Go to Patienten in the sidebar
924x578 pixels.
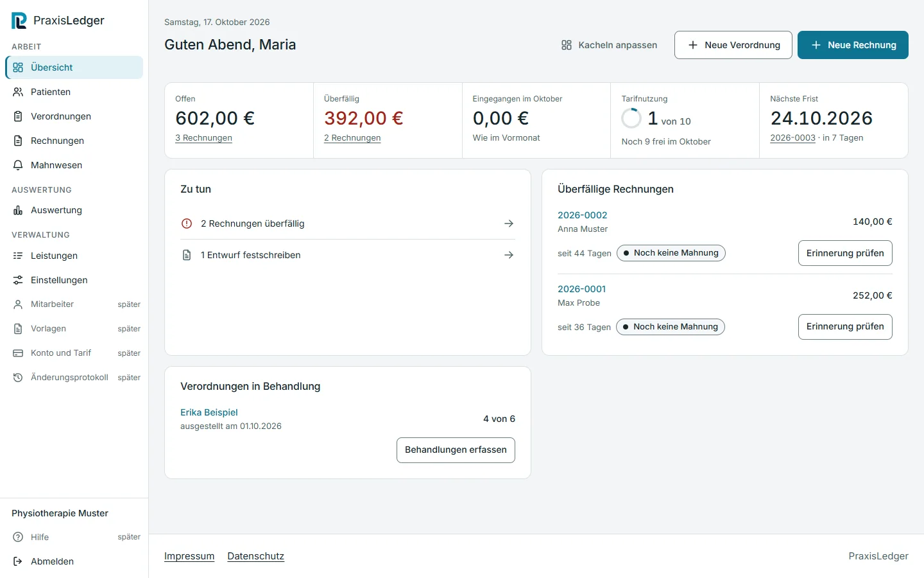tap(74, 92)
